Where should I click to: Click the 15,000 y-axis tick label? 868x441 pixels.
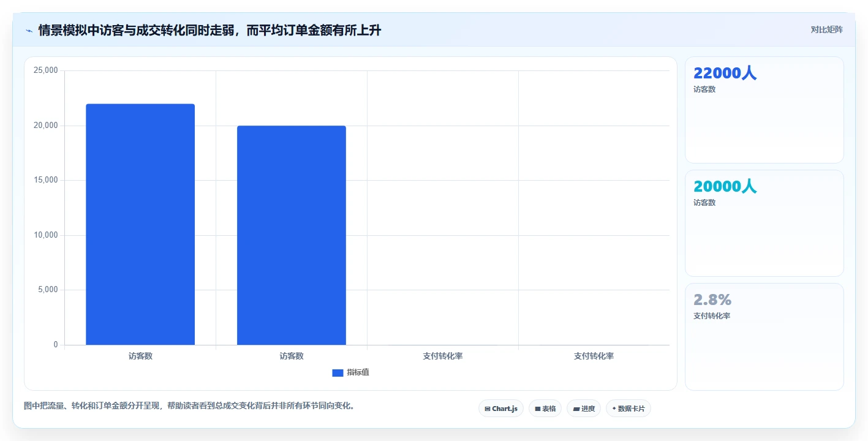46,180
